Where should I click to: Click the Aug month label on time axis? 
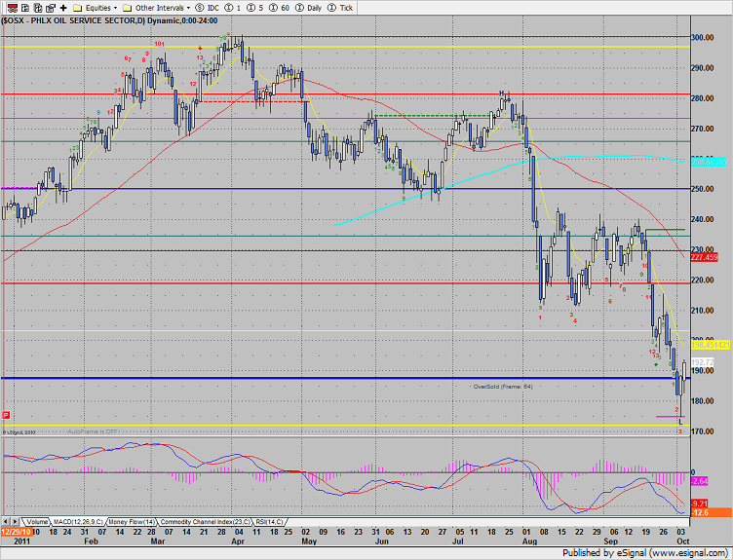[529, 541]
